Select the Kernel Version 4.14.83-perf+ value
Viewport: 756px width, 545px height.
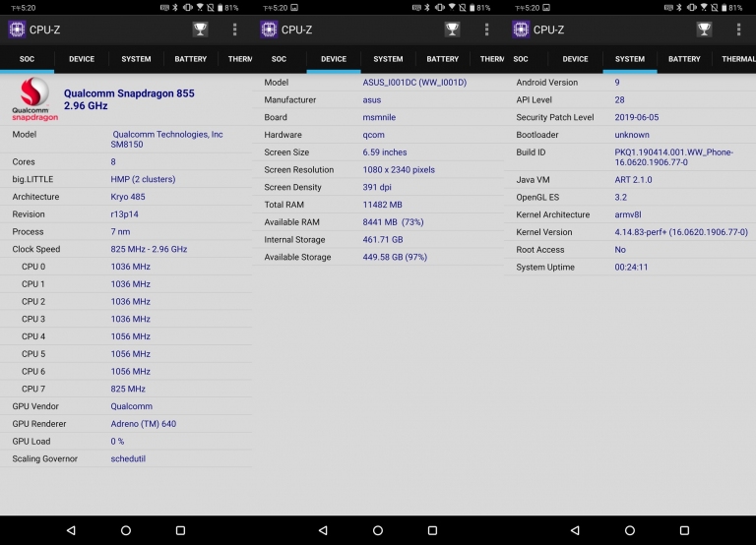681,232
